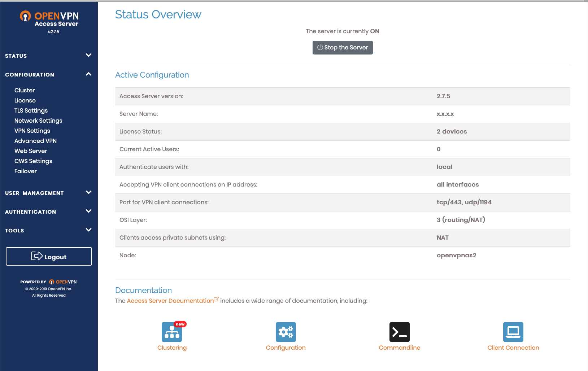588x371 pixels.
Task: Follow the Access Server Documentation link
Action: [x=170, y=301]
